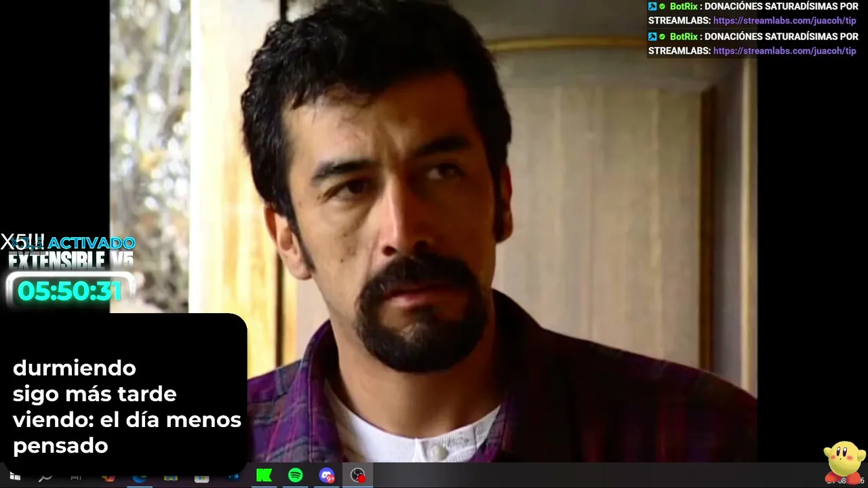Open the Windows Start menu

click(14, 476)
